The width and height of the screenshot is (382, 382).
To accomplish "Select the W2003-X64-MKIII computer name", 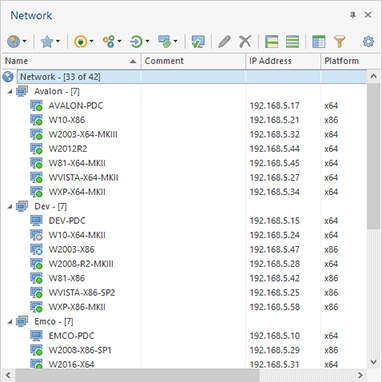I will (83, 134).
